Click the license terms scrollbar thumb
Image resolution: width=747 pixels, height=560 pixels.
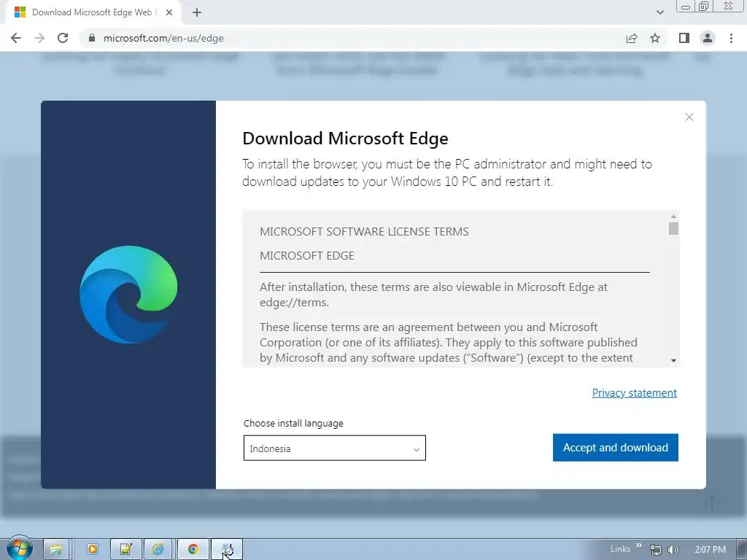[x=673, y=228]
